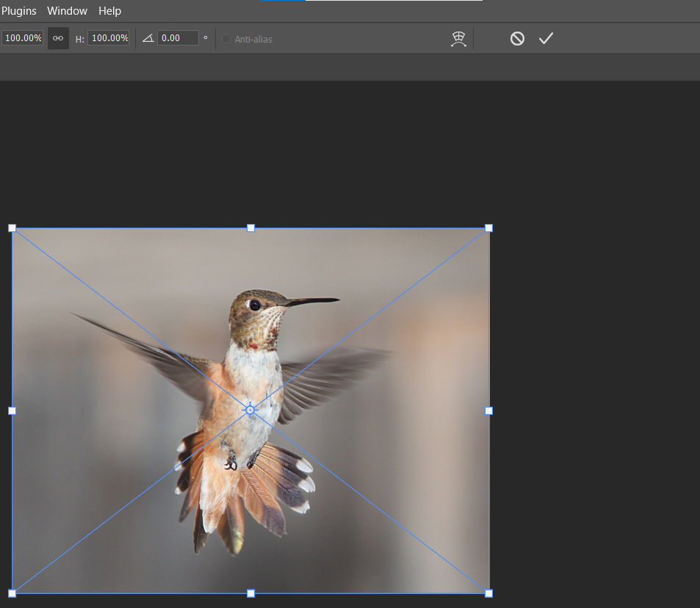Click the switch to warp mode icon
The width and height of the screenshot is (700, 608).
click(459, 39)
